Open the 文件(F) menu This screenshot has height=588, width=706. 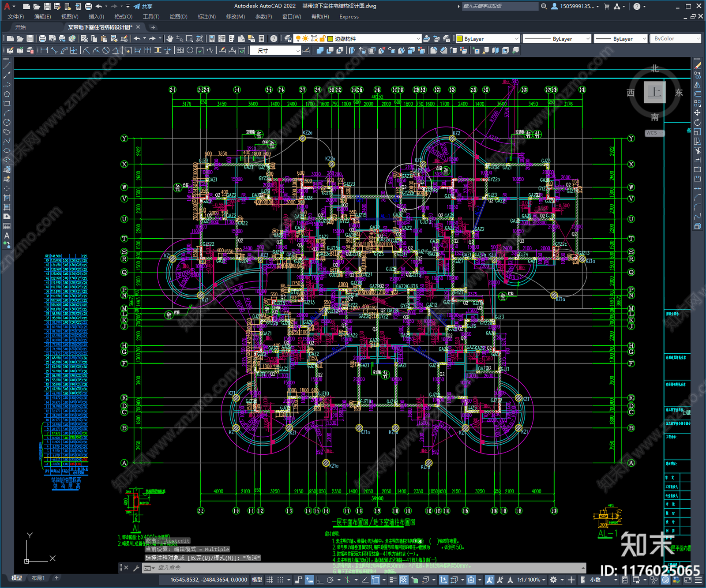[16, 17]
